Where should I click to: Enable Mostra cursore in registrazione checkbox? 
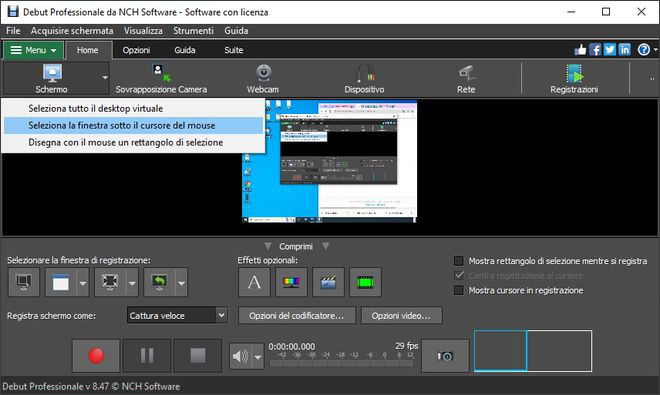[x=459, y=290]
